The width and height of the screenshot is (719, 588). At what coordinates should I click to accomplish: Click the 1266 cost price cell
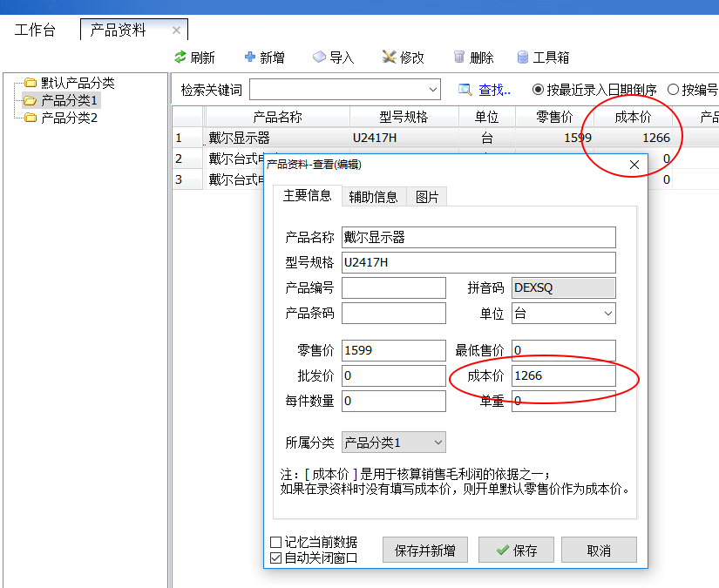pyautogui.click(x=633, y=138)
